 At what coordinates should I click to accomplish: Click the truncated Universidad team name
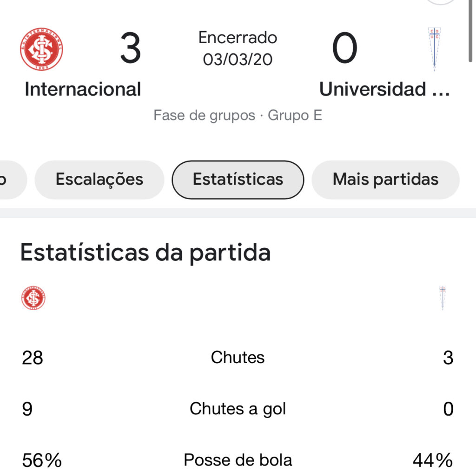(384, 89)
